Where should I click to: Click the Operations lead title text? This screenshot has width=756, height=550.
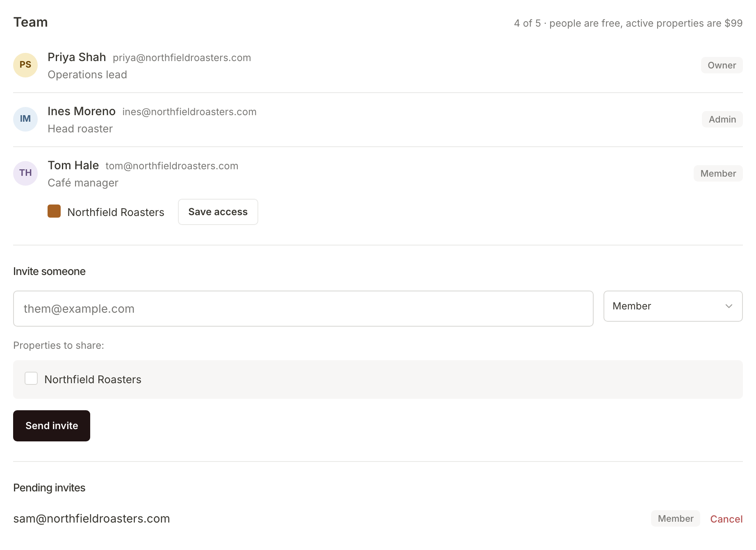pos(87,75)
